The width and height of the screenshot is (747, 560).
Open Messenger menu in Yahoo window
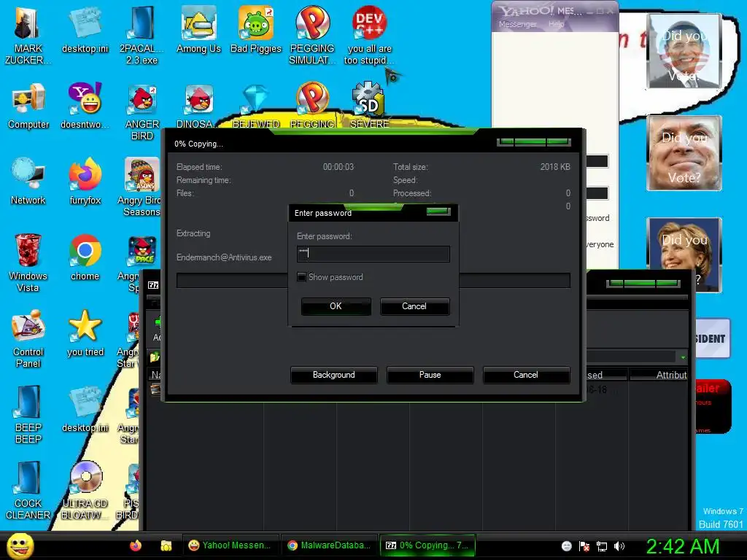[517, 24]
